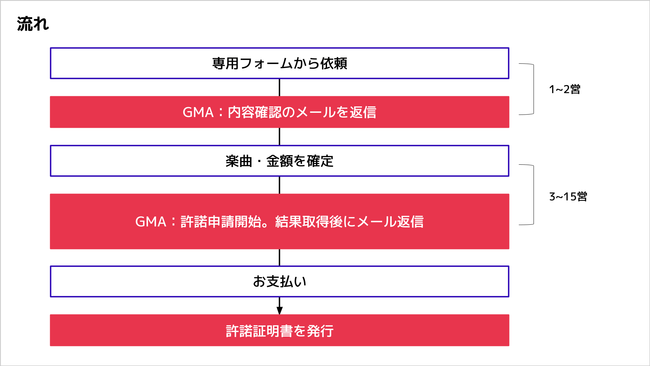Click the 楽曲・金額を確定 box
The width and height of the screenshot is (650, 366).
pos(279,161)
